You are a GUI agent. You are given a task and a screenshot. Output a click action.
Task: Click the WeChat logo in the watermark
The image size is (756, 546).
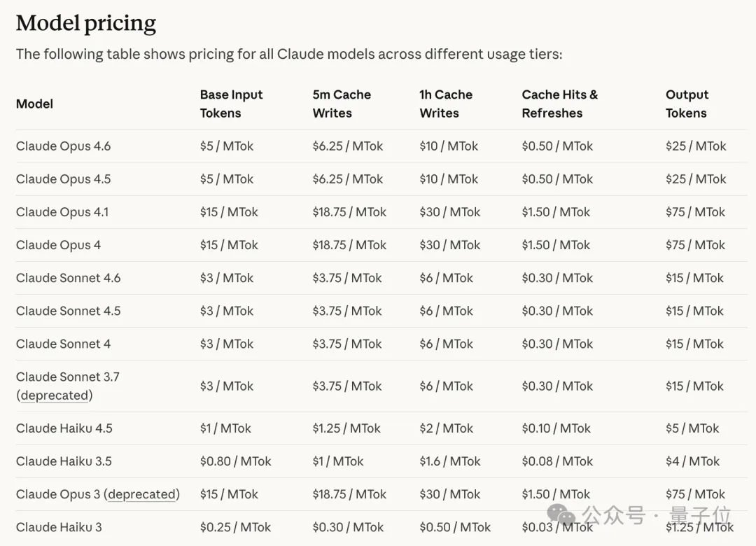coord(566,516)
